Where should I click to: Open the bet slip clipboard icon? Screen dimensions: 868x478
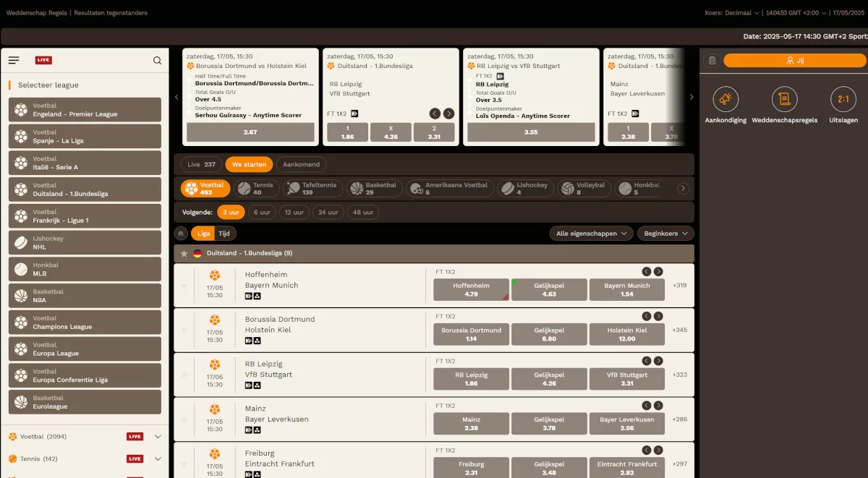pyautogui.click(x=712, y=61)
